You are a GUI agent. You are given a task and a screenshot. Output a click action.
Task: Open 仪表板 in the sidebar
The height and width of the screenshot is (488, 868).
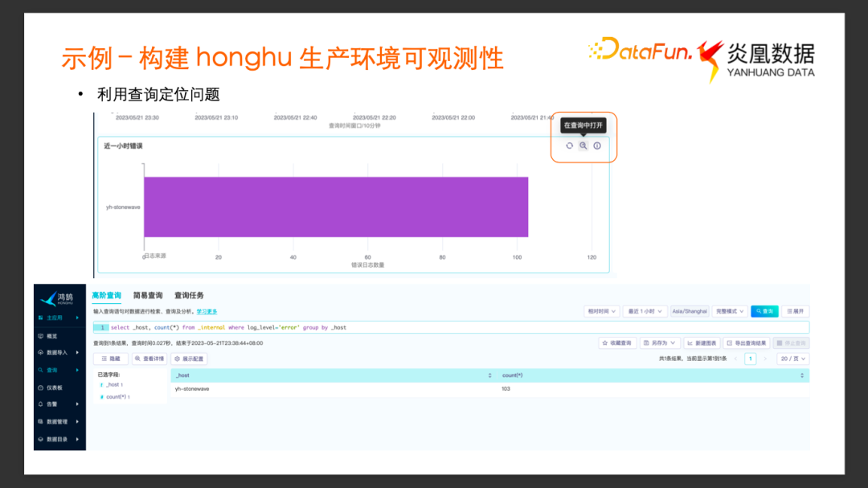[x=54, y=388]
